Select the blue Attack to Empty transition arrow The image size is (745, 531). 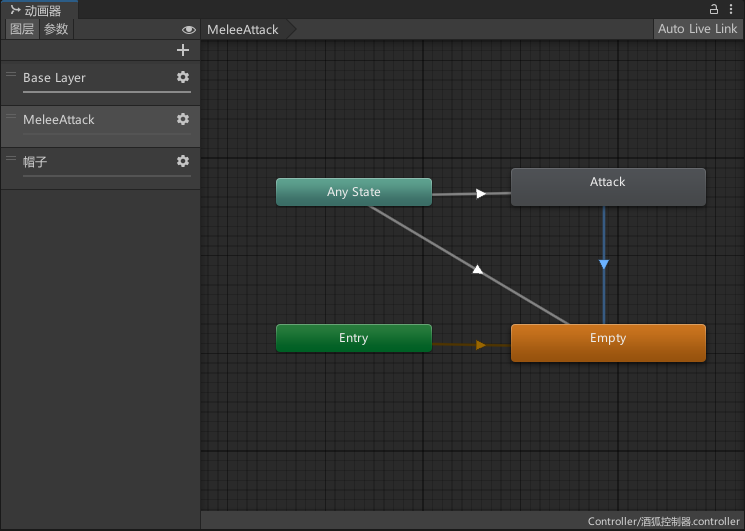[x=604, y=264]
